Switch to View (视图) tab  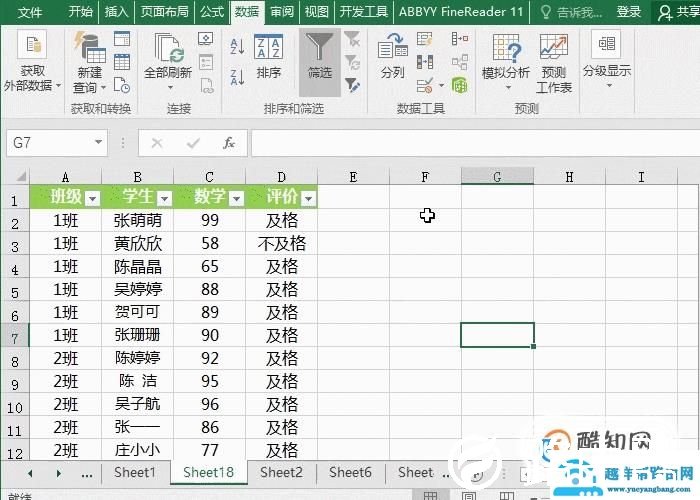317,12
